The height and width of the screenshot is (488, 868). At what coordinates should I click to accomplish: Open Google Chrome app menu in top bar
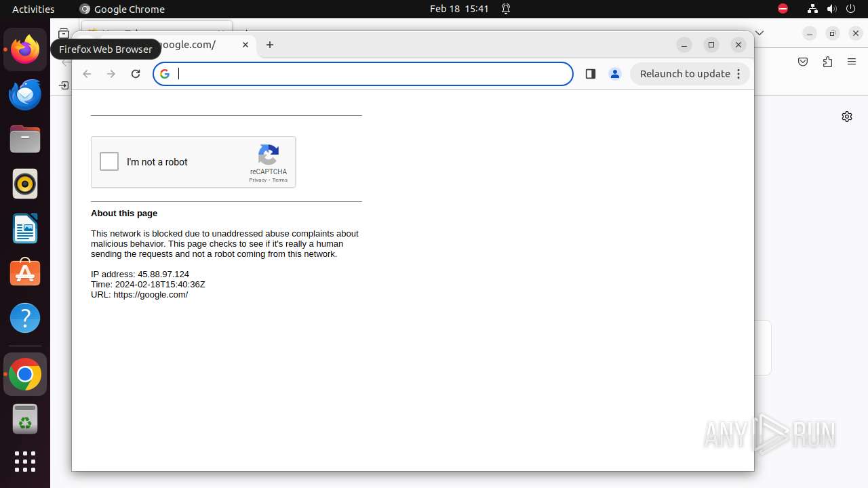coord(122,9)
